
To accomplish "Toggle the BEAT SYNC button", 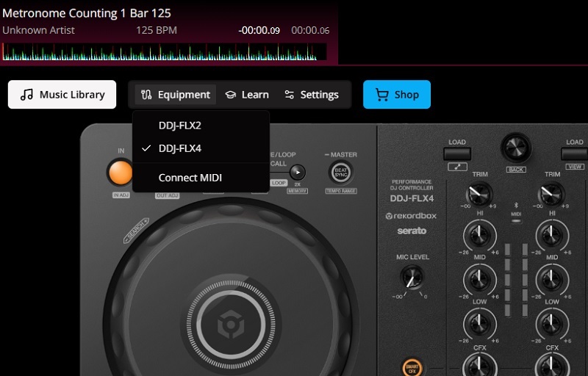I will (x=340, y=173).
